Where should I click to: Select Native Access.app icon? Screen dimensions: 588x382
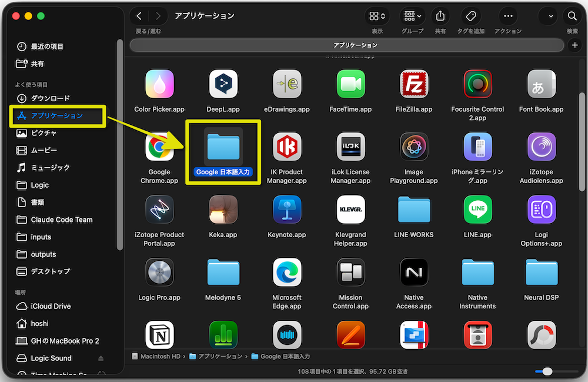pos(414,272)
